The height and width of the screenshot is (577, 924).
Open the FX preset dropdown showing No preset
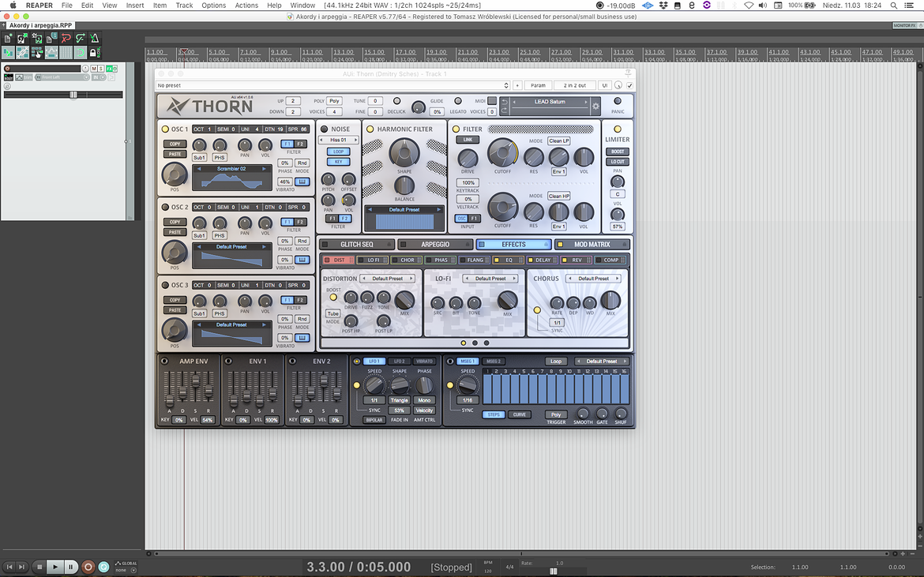(332, 85)
